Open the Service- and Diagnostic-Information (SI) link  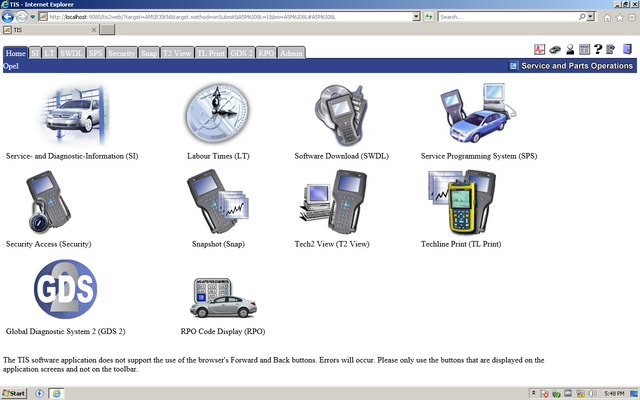[72, 156]
